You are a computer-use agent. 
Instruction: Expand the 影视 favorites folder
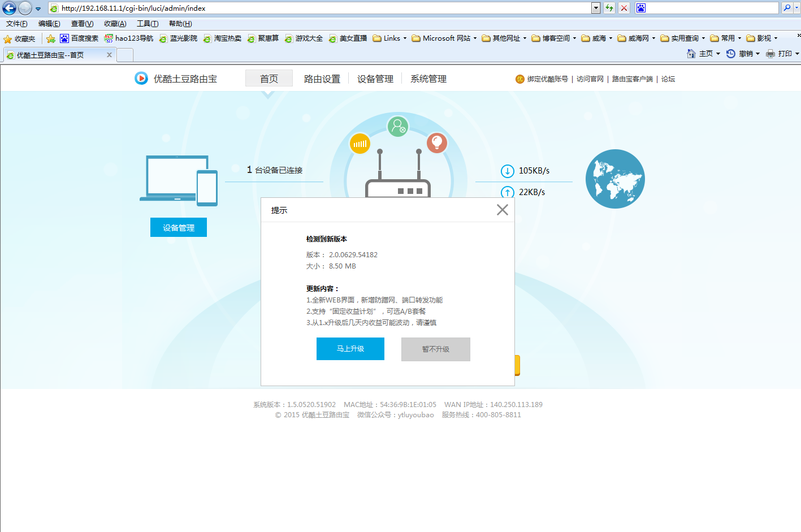pos(762,38)
